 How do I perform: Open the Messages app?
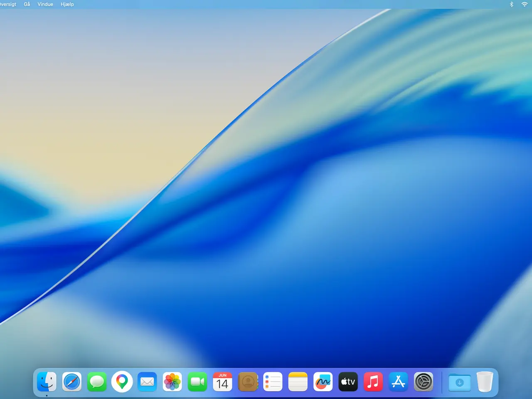point(97,382)
